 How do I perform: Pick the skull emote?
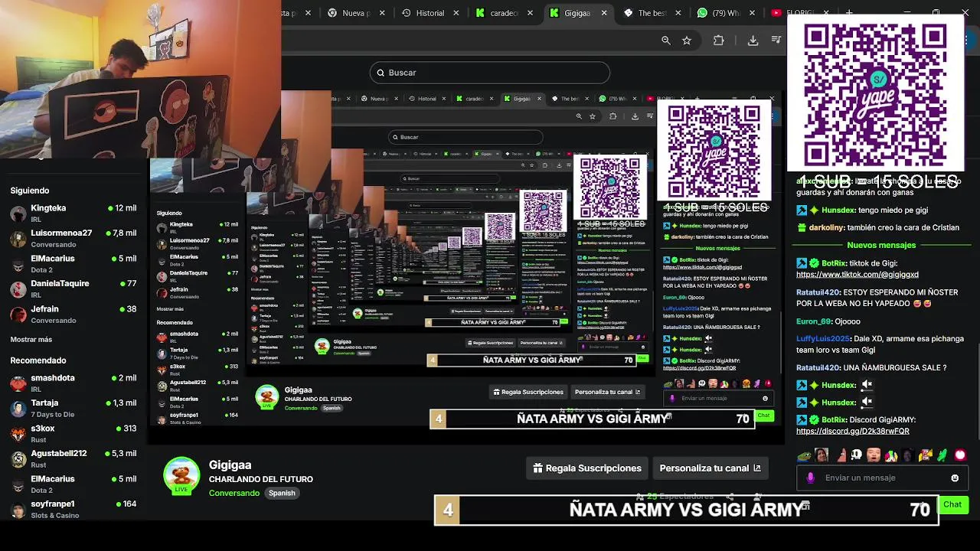click(857, 455)
